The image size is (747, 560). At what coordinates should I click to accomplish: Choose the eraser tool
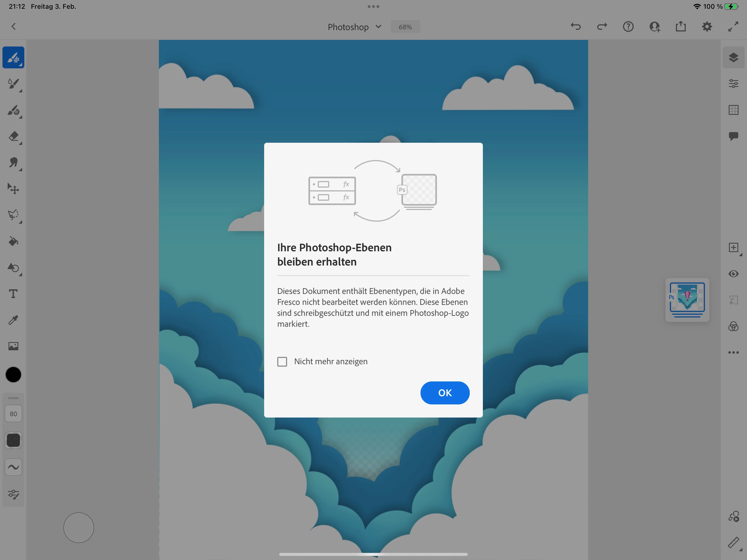pos(13,136)
